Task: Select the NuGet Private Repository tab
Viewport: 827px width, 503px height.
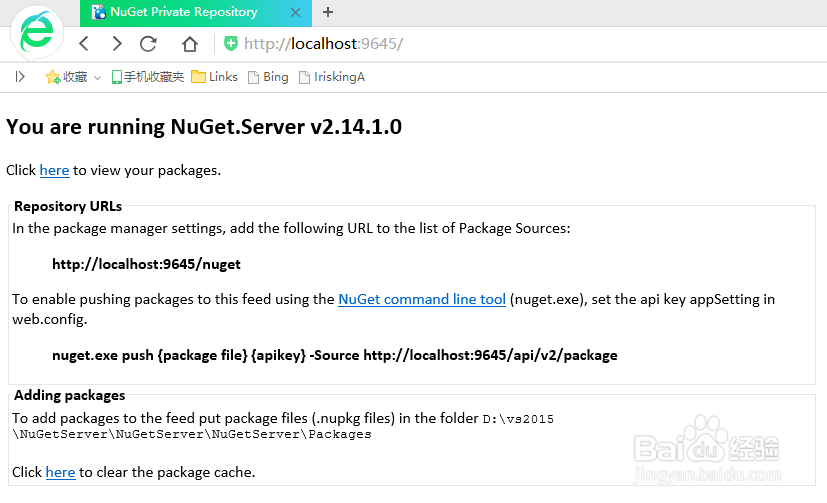Action: [x=196, y=13]
